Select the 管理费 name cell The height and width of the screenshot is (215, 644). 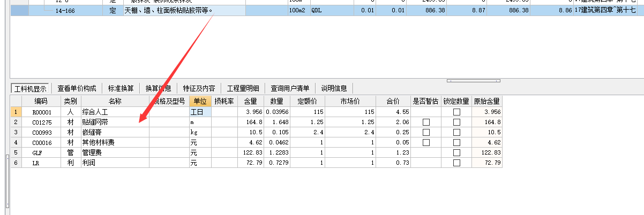tap(115, 152)
